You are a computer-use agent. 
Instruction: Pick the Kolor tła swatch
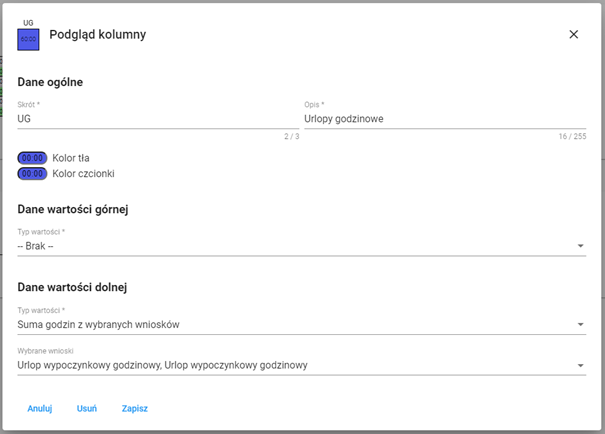point(32,158)
